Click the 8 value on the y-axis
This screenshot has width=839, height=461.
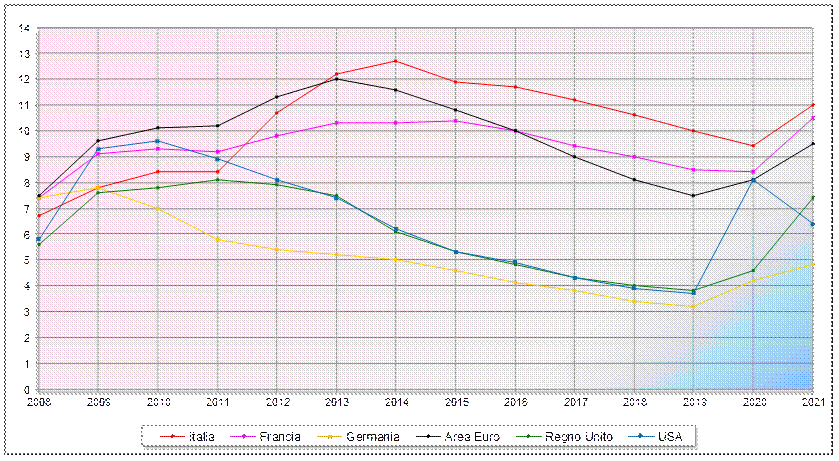tap(27, 183)
